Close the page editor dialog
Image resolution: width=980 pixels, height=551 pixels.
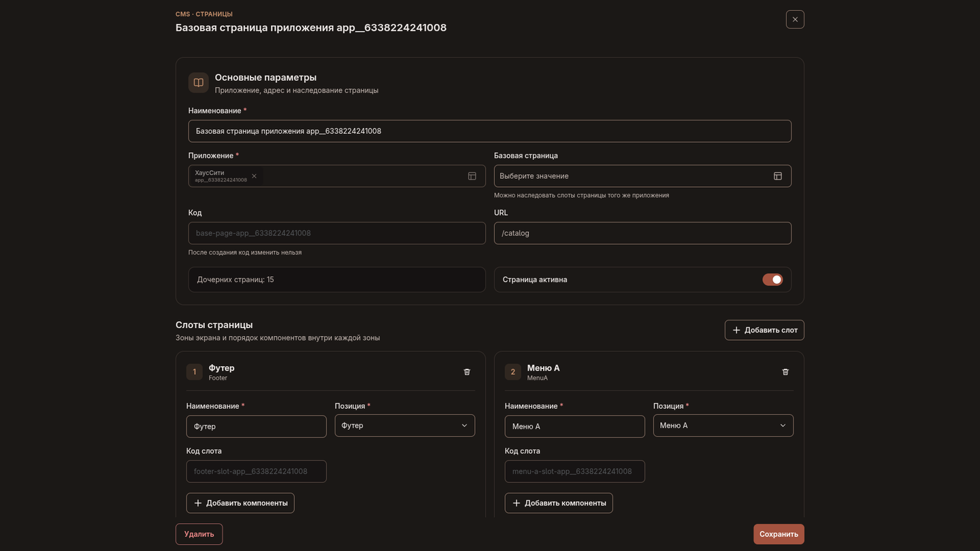(795, 19)
